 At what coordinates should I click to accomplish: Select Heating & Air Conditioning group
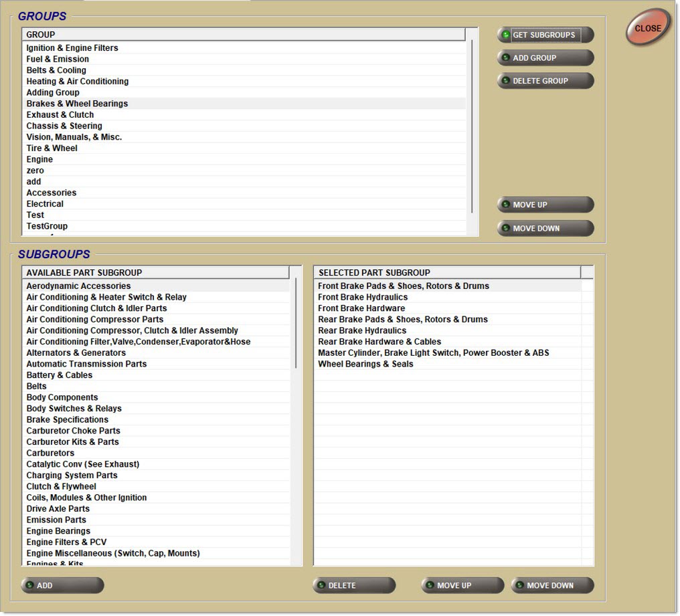(x=77, y=82)
